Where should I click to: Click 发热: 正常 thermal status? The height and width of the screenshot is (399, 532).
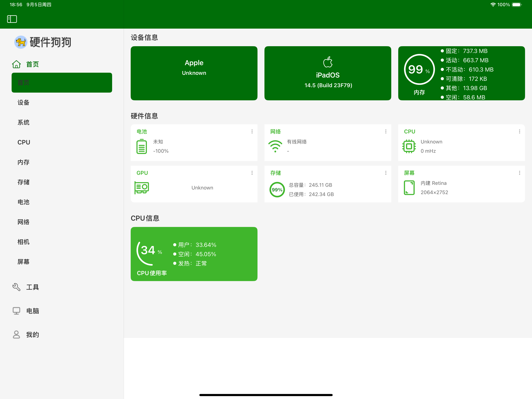click(x=190, y=263)
